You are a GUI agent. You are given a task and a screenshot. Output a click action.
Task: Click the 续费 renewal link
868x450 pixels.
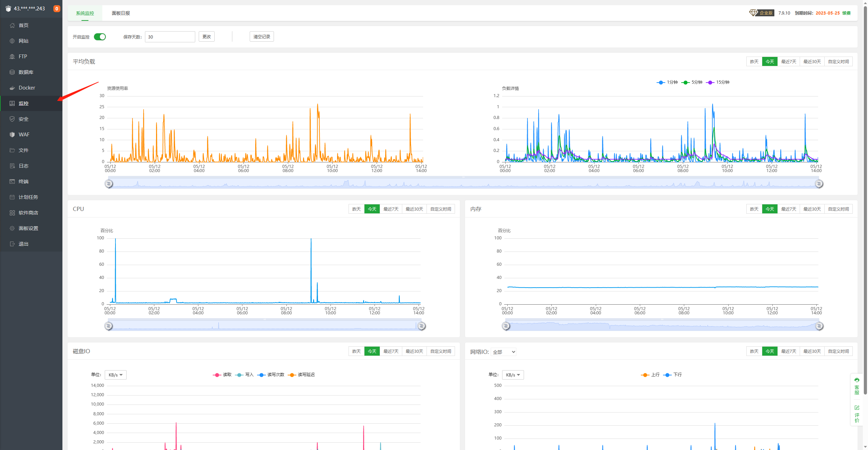846,13
